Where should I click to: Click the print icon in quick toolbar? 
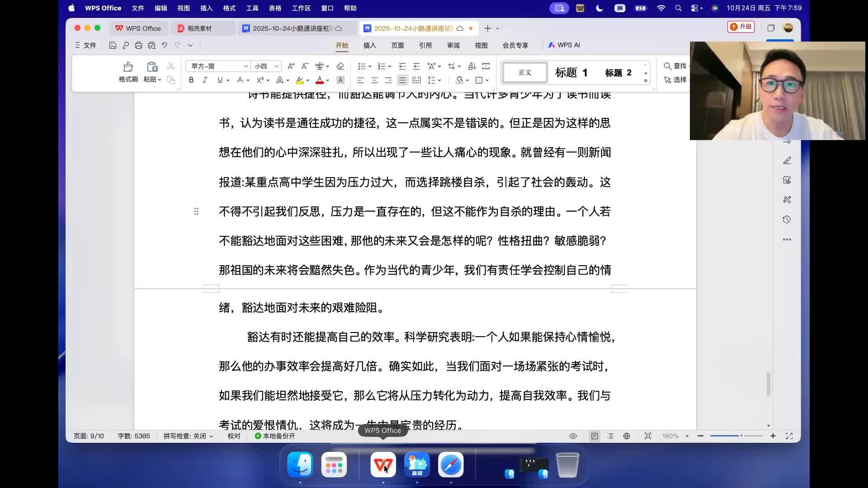coord(138,45)
